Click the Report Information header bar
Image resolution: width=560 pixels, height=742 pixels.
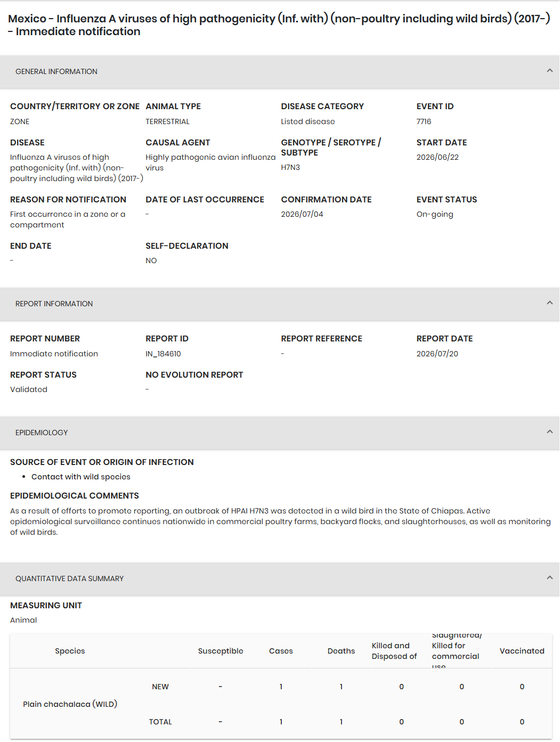[280, 304]
